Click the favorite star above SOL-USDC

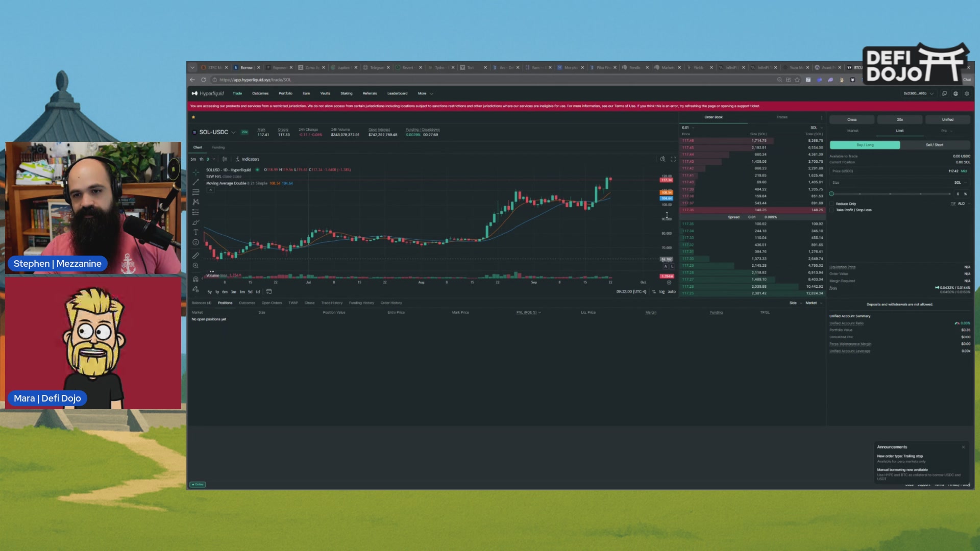[193, 117]
